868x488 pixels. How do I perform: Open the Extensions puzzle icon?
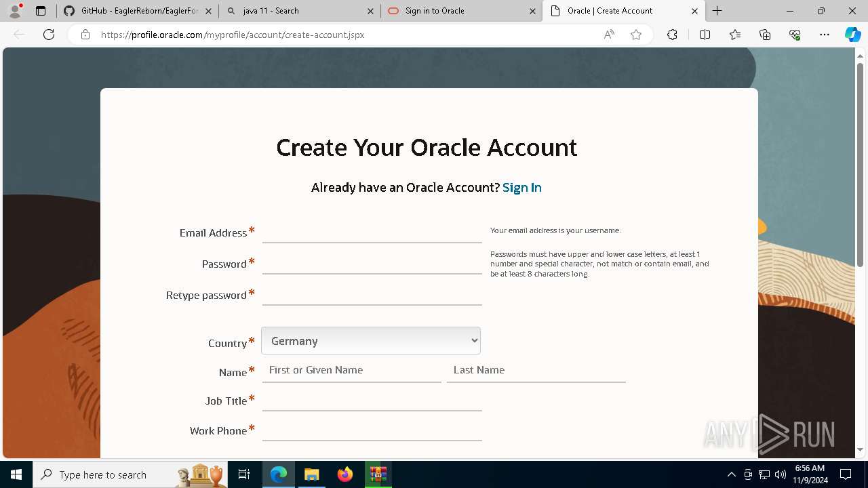[x=672, y=35]
